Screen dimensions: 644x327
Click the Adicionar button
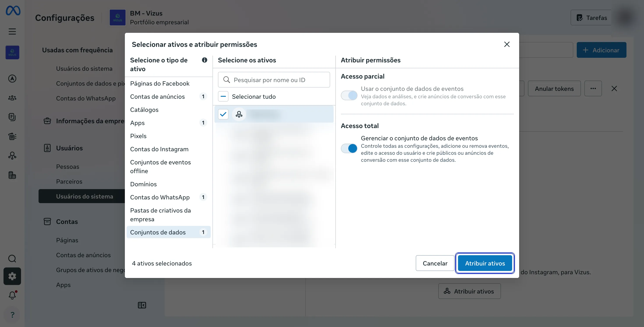click(601, 50)
